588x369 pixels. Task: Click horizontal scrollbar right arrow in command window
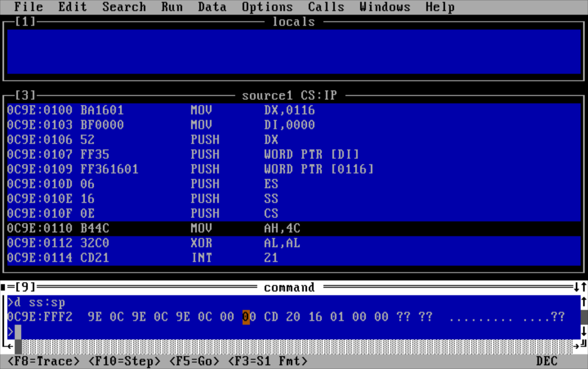tap(576, 347)
